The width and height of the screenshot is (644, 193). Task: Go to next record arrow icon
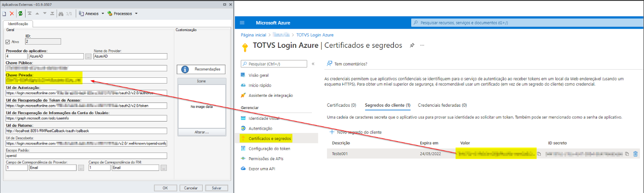45,13
